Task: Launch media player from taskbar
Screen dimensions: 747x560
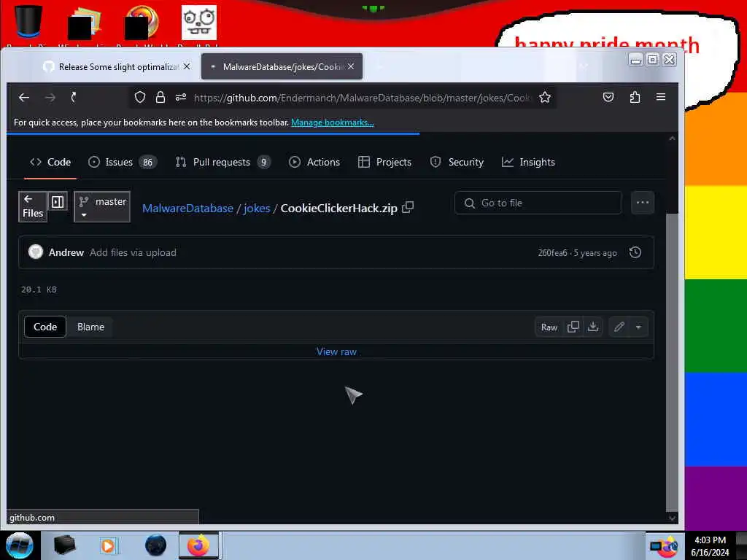Action: (108, 545)
